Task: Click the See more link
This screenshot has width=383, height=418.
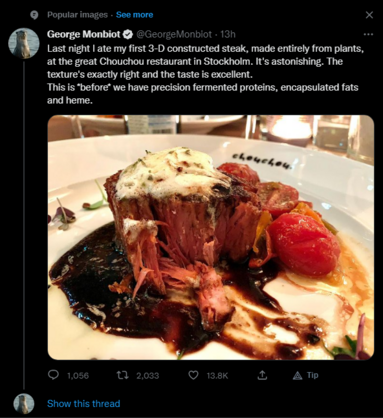Action: click(134, 15)
